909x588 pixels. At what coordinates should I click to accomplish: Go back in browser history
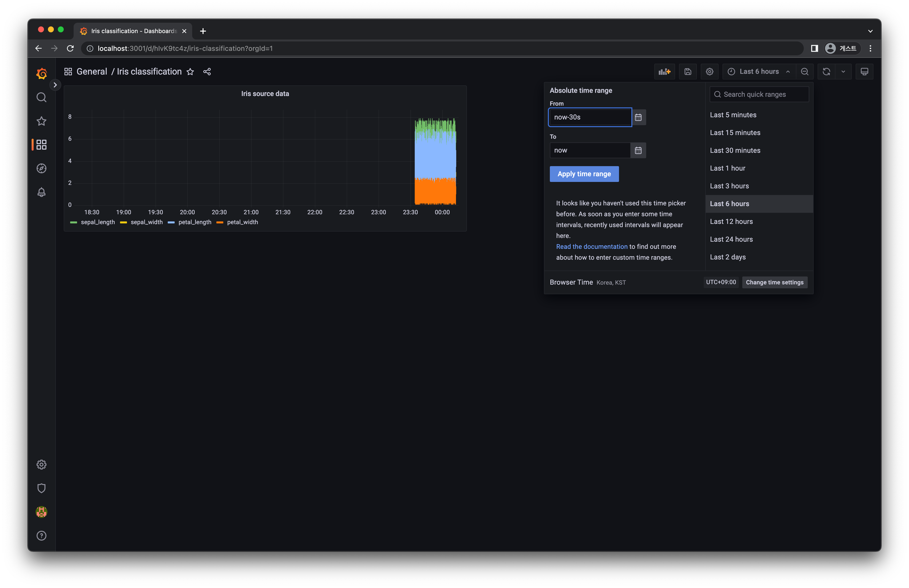[39, 48]
